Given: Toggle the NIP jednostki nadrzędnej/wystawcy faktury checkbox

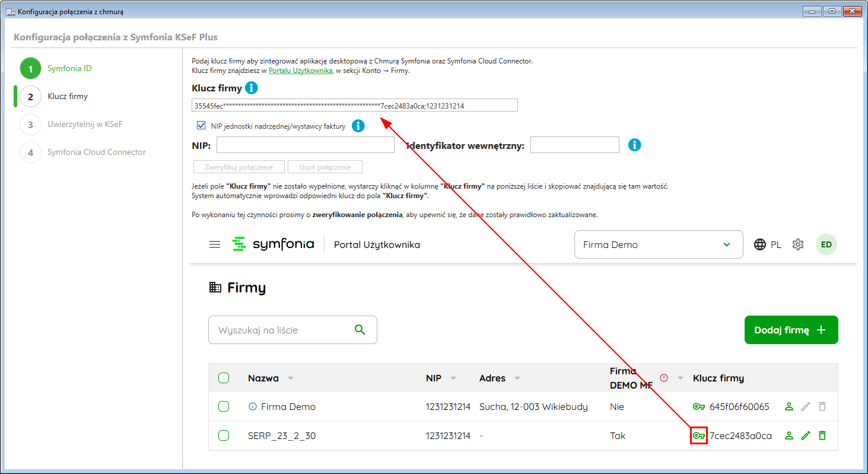Looking at the screenshot, I should coord(201,126).
